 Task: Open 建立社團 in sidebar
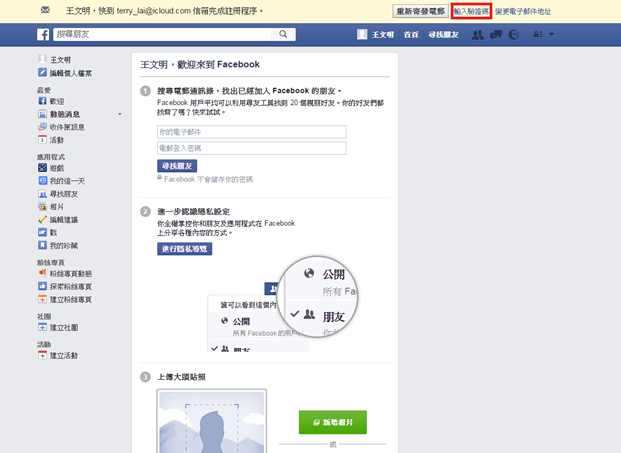58,327
